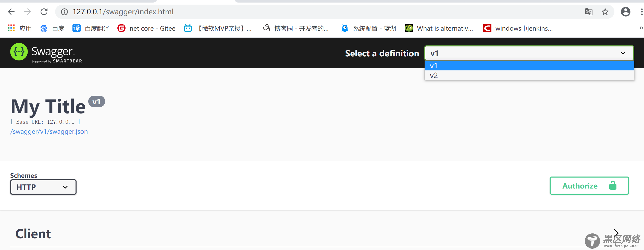This screenshot has height=250, width=644.
Task: Bookmark this page with the star icon
Action: (x=605, y=12)
